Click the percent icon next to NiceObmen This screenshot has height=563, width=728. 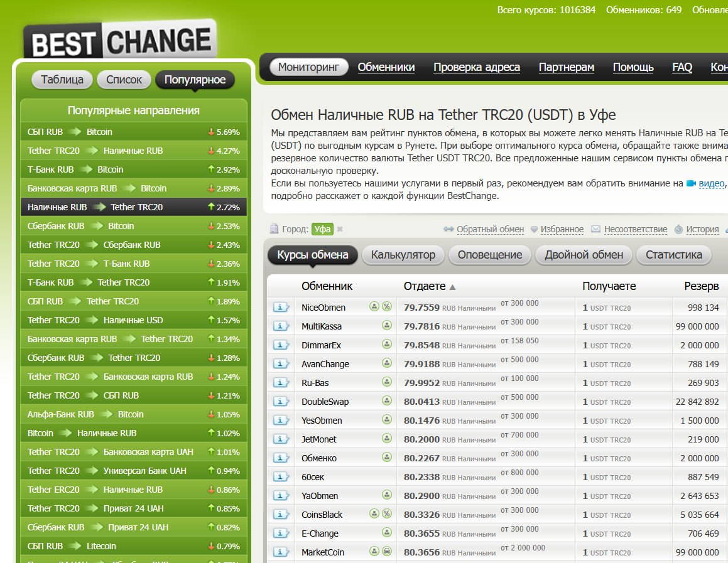tap(387, 307)
